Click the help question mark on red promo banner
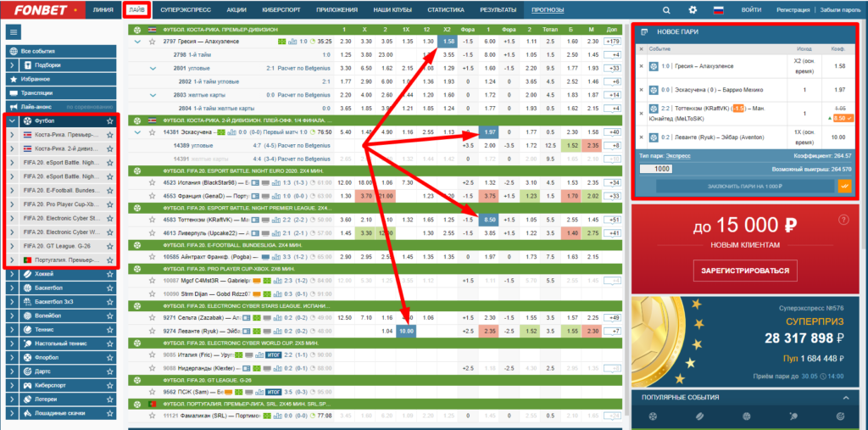 pos(843,220)
